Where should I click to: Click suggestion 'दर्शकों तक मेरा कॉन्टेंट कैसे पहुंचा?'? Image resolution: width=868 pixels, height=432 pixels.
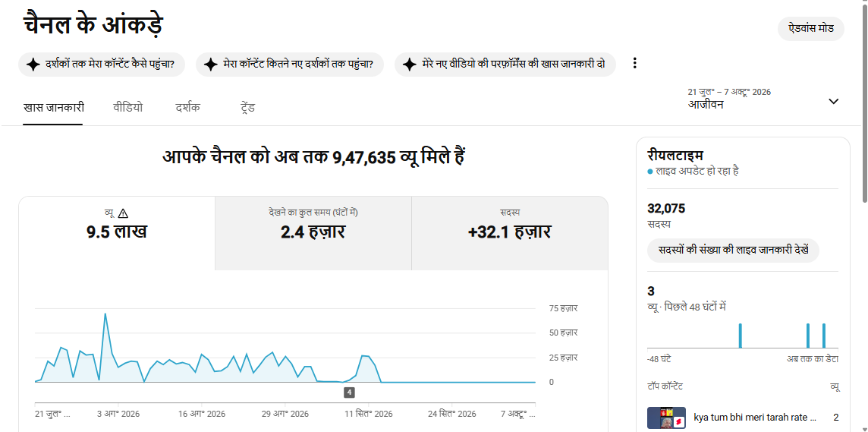102,65
